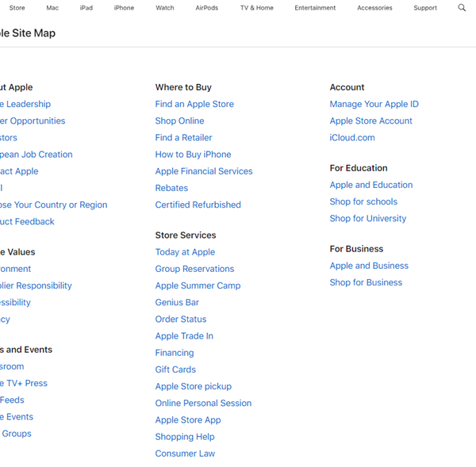Click Apple Store App link
Viewport: 476px width, 467px height.
pyautogui.click(x=188, y=420)
